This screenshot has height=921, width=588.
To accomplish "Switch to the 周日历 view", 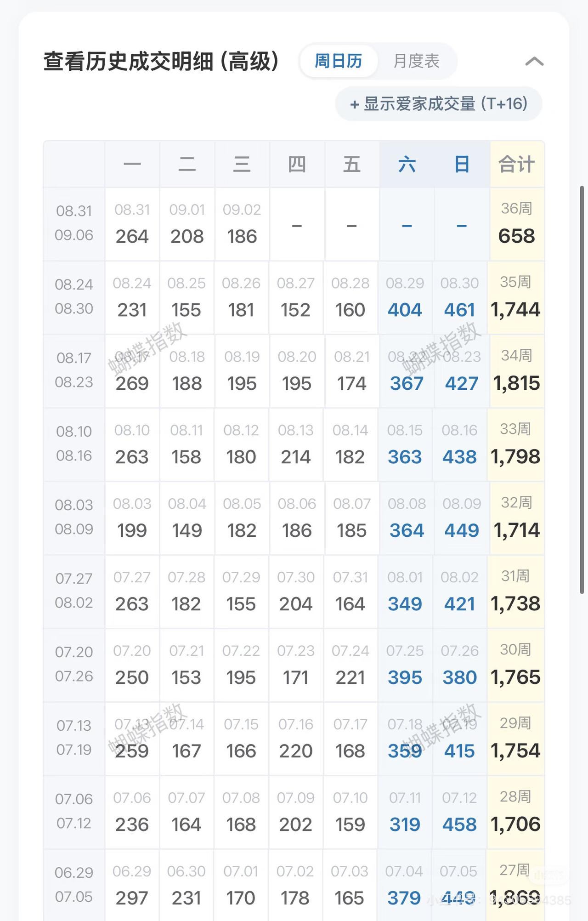I will [x=339, y=61].
